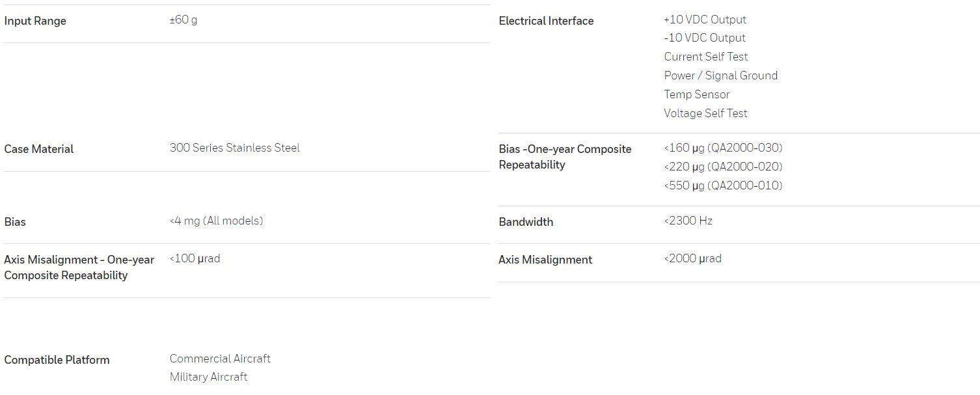Screen dimensions: 980x395
Task: Click the Input Range label
Action: coord(35,21)
